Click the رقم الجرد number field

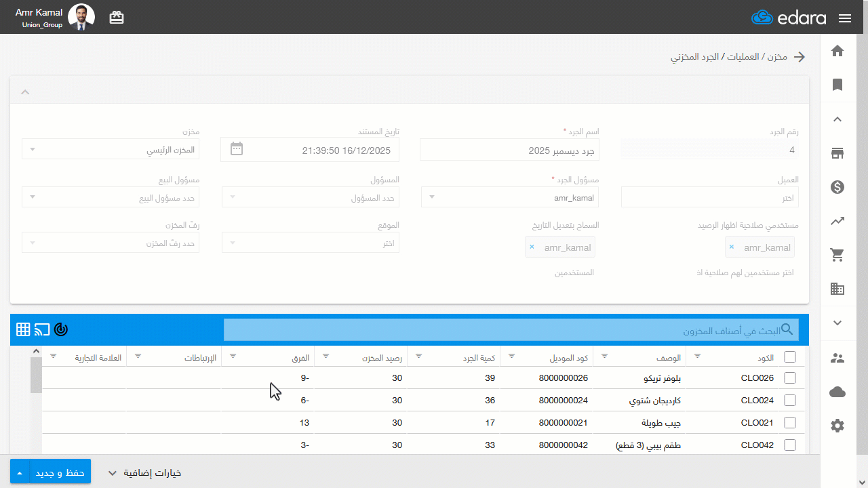pyautogui.click(x=710, y=150)
